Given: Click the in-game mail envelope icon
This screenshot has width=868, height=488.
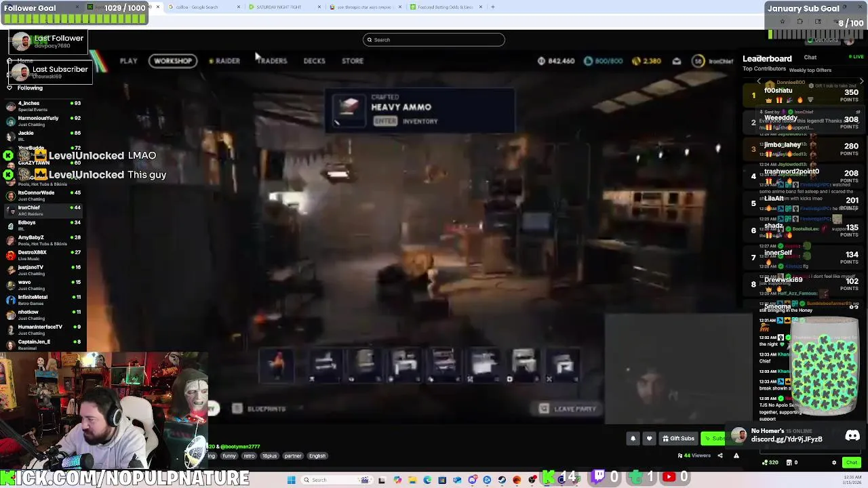Looking at the screenshot, I should tap(677, 61).
